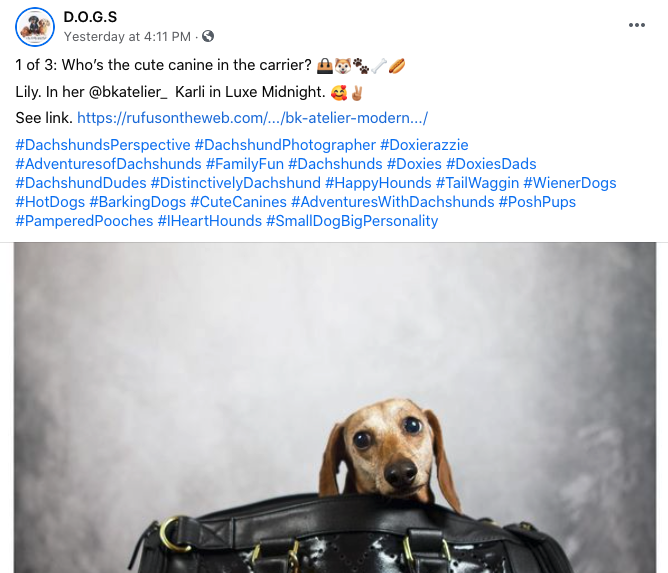Viewport: 668px width, 573px height.
Task: Select the #Doxierazzie hashtag
Action: tap(424, 145)
